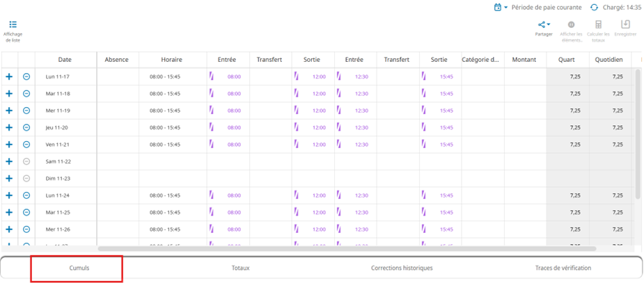Image resolution: width=644 pixels, height=283 pixels.
Task: Click the plus icon for Mer 11-26
Action: point(9,229)
